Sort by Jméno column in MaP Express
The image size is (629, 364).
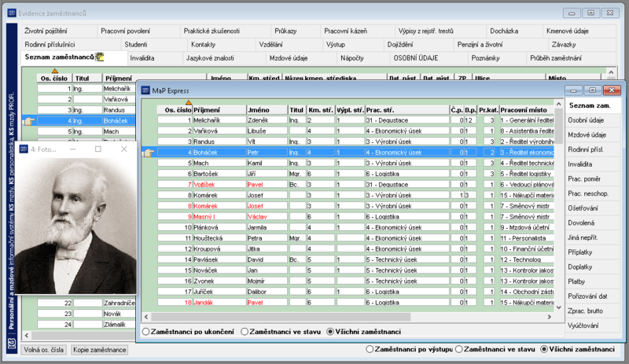267,110
